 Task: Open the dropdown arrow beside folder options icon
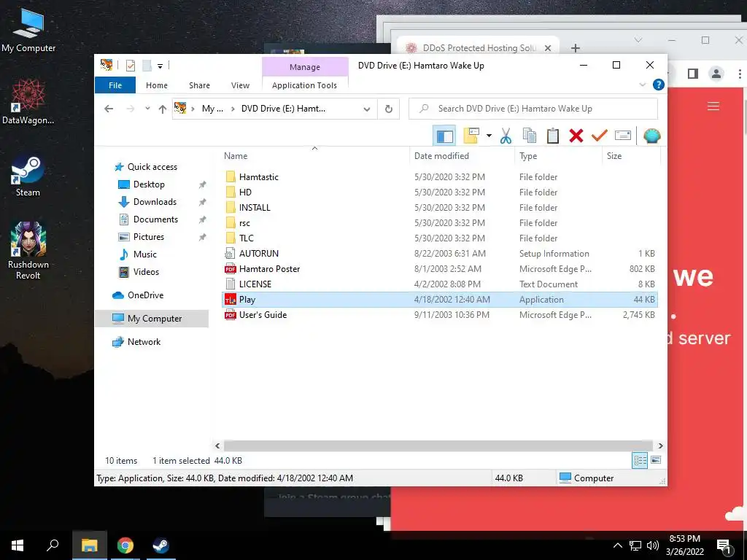[489, 136]
